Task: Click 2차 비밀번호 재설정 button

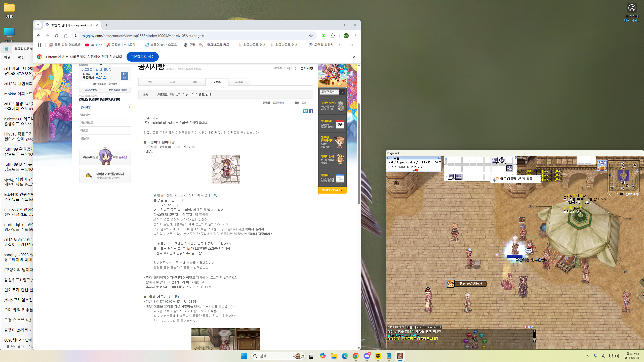Action: tap(118, 90)
